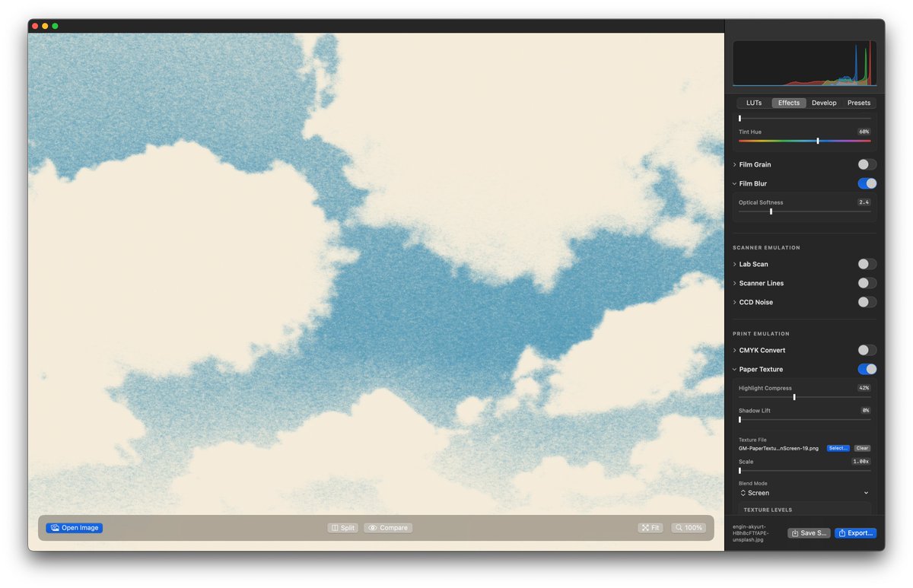This screenshot has height=588, width=913.
Task: Click the Scale 1.00x value
Action: tap(861, 462)
